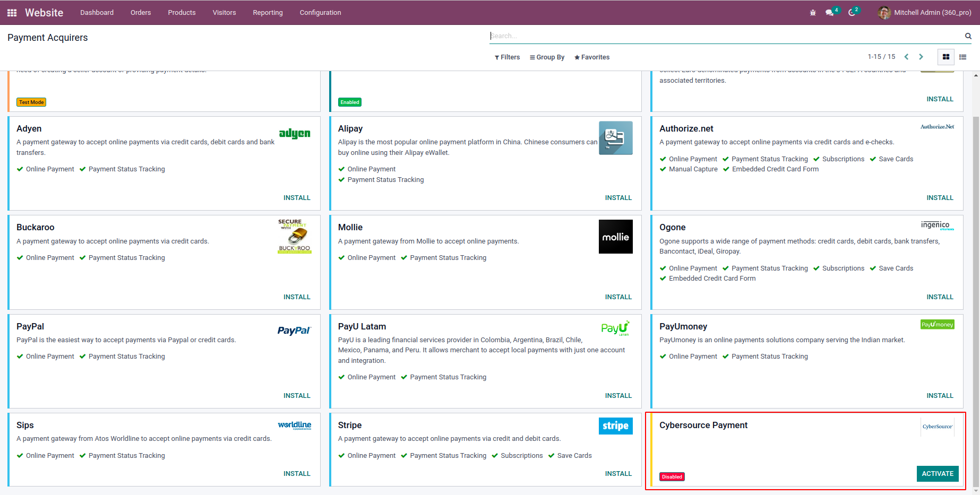The height and width of the screenshot is (495, 980).
Task: Click the search magnifier icon
Action: [x=968, y=36]
